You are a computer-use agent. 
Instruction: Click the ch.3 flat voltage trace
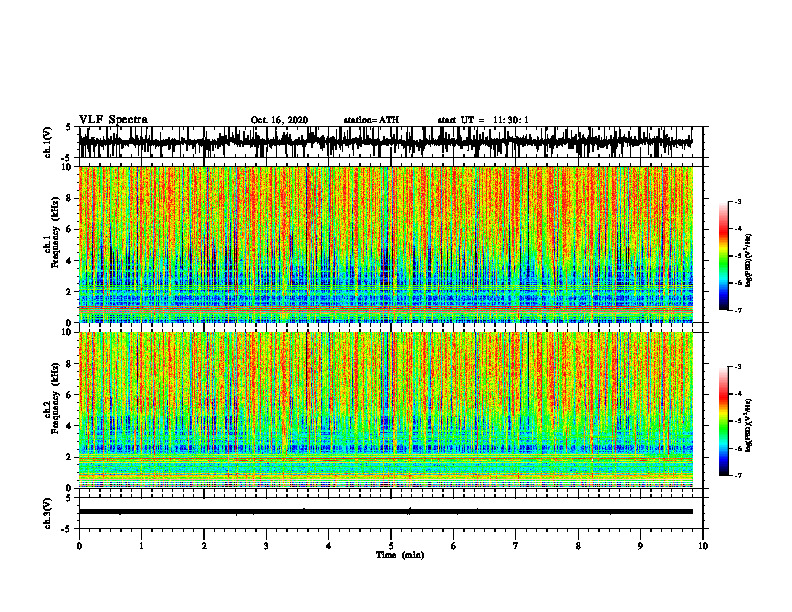pos(385,512)
